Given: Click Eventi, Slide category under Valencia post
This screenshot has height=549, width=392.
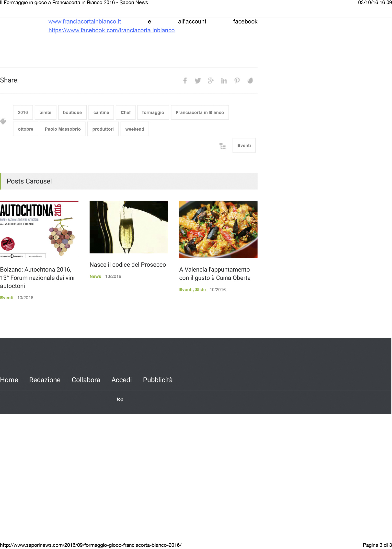Looking at the screenshot, I should tap(193, 290).
